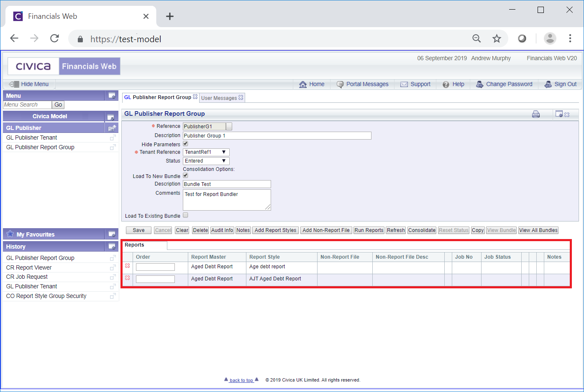Close the User Messages tab
The width and height of the screenshot is (584, 392).
click(x=241, y=97)
